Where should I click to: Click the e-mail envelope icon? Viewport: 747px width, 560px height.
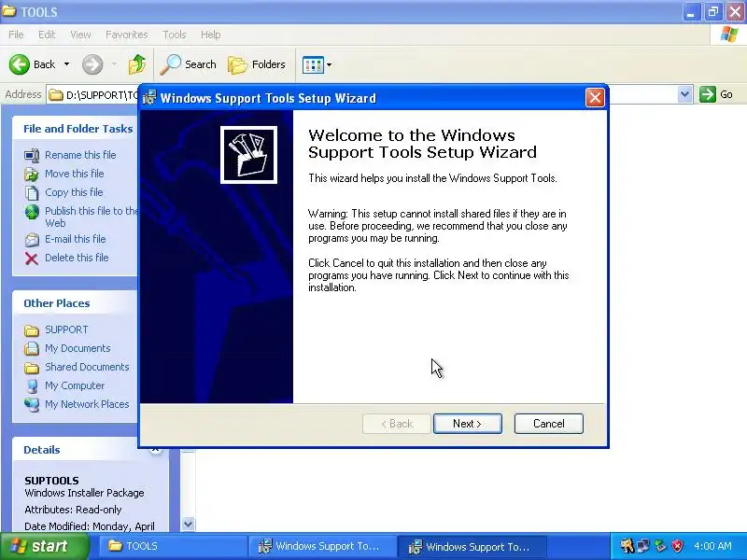(x=32, y=240)
